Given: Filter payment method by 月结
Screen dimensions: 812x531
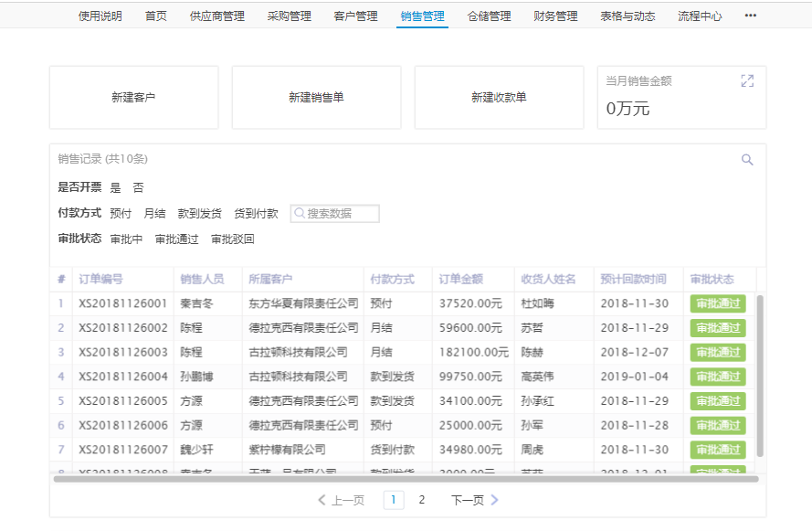Looking at the screenshot, I should click(154, 214).
